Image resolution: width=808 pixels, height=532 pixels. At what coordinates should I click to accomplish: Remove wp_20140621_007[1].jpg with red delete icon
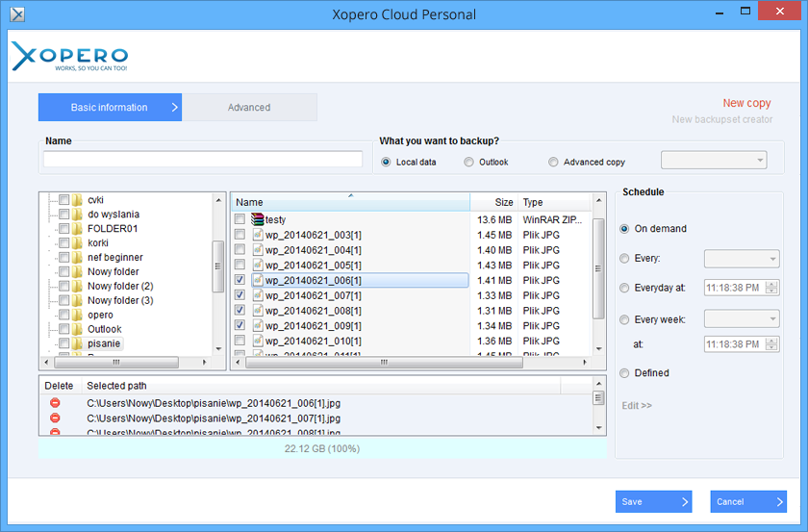click(55, 418)
